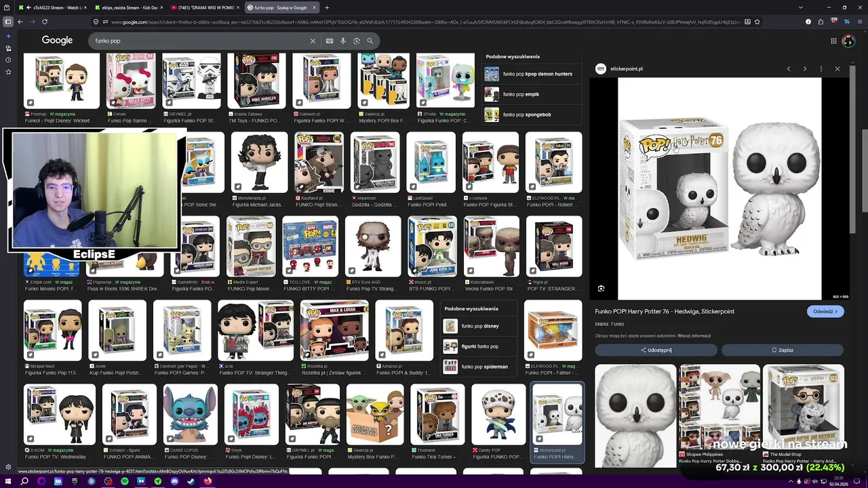Open Discord from the taskbar
Screen dimensions: 868x488
point(174,481)
